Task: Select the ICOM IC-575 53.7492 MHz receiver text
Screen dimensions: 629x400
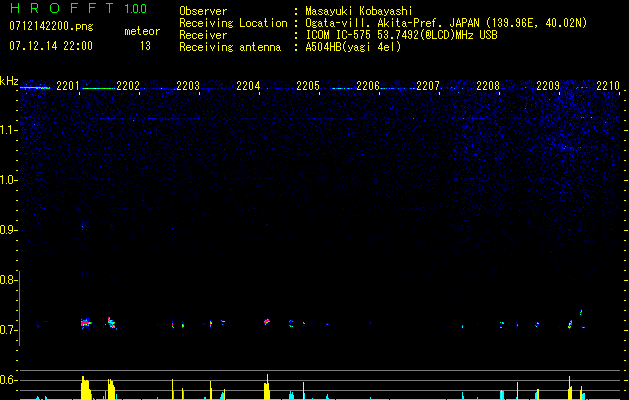Action: point(401,35)
